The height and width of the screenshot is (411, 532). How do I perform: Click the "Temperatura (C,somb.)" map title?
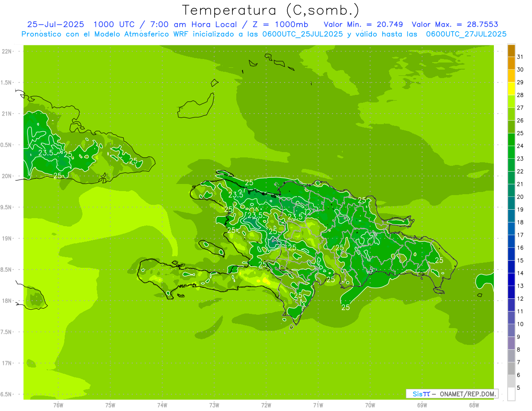pos(271,11)
